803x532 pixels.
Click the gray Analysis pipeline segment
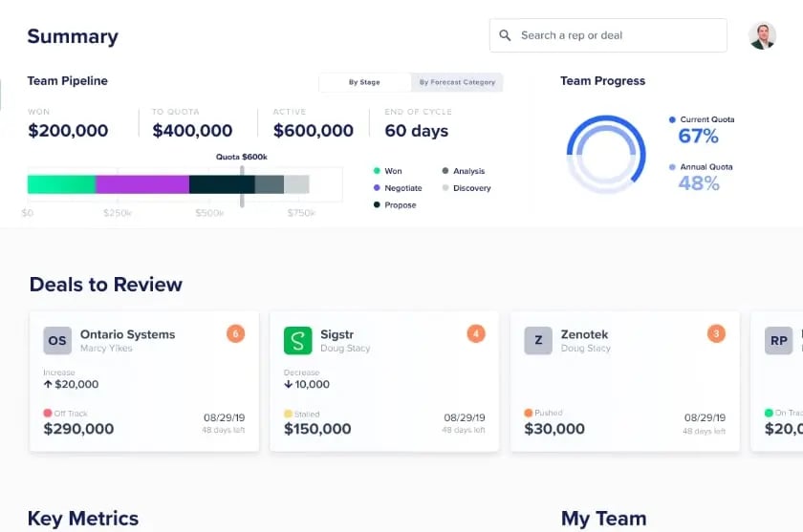pyautogui.click(x=270, y=184)
